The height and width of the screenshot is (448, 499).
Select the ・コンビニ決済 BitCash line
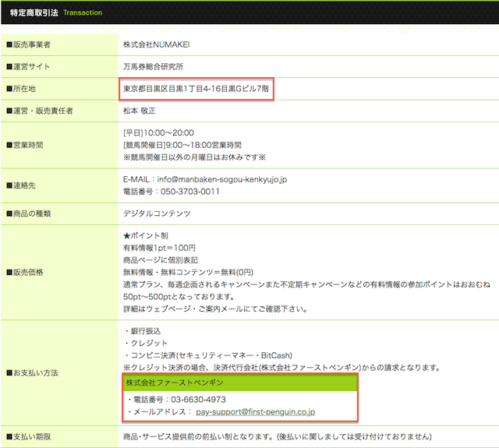[x=208, y=355]
